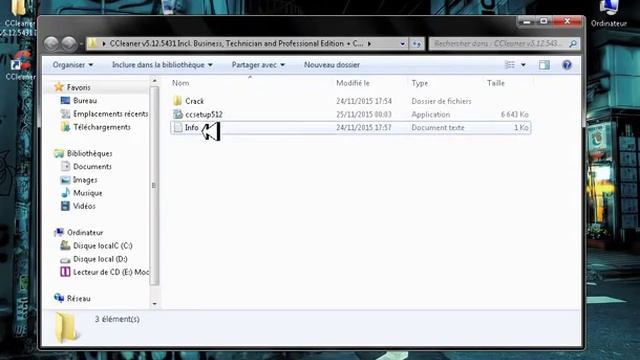The width and height of the screenshot is (640, 360).
Task: Select the file named Crack
Action: coord(194,101)
